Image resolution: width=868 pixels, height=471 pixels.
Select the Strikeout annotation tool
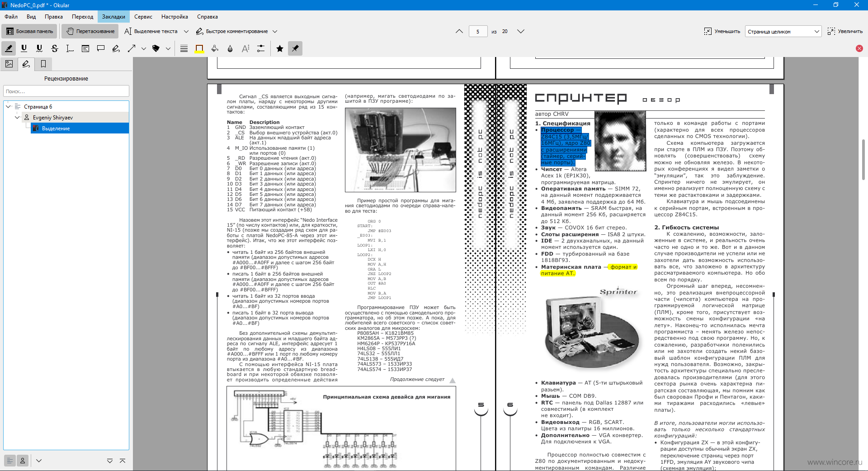click(x=55, y=48)
